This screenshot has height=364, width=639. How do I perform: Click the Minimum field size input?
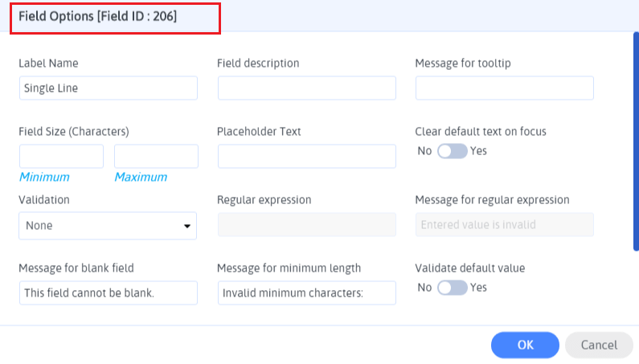point(61,156)
